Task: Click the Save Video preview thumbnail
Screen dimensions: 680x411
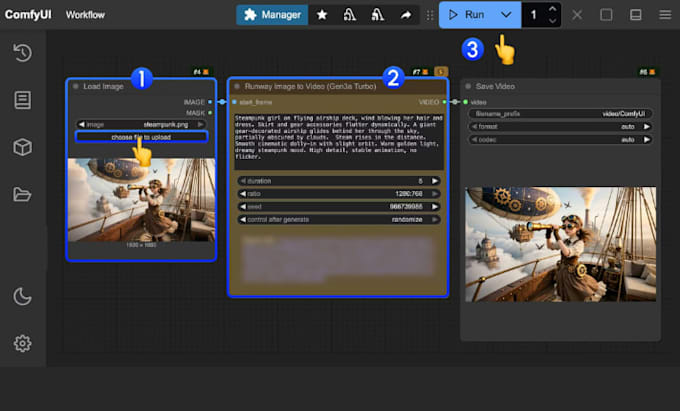Action: coord(560,244)
